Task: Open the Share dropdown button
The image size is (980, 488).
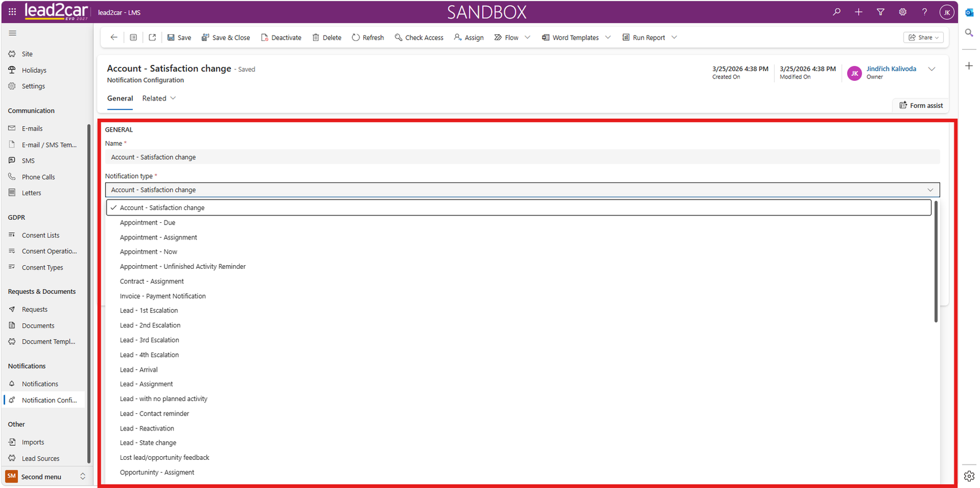Action: point(924,37)
